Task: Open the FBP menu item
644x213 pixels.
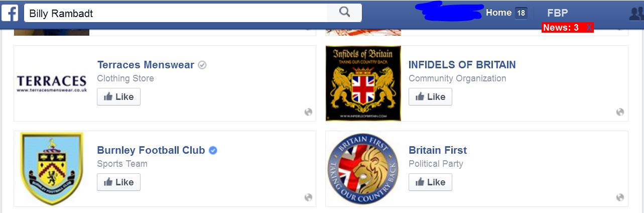Action: point(557,14)
